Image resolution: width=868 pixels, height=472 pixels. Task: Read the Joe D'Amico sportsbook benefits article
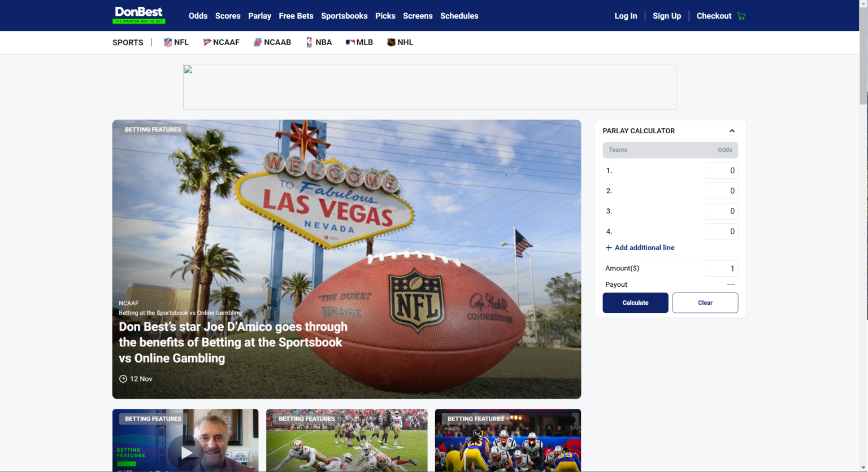tap(233, 342)
